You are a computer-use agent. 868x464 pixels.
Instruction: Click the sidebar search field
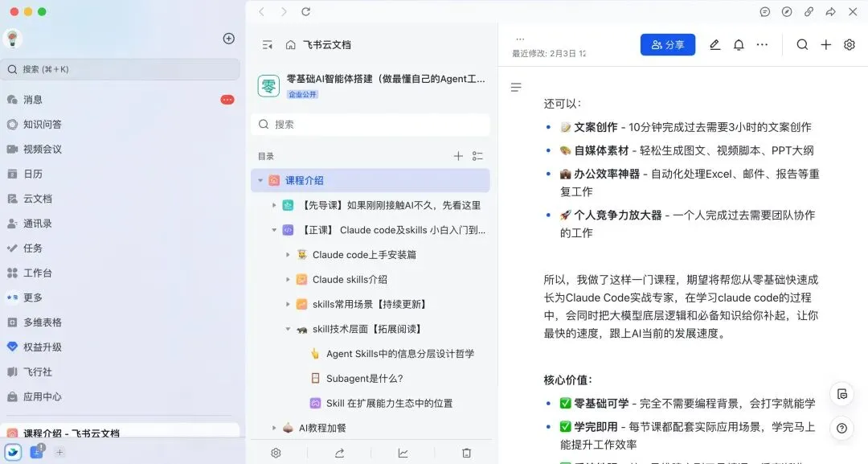pyautogui.click(x=120, y=69)
